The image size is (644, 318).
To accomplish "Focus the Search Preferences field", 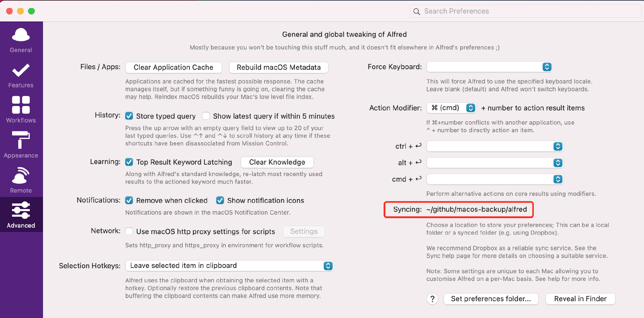I will tap(525, 11).
